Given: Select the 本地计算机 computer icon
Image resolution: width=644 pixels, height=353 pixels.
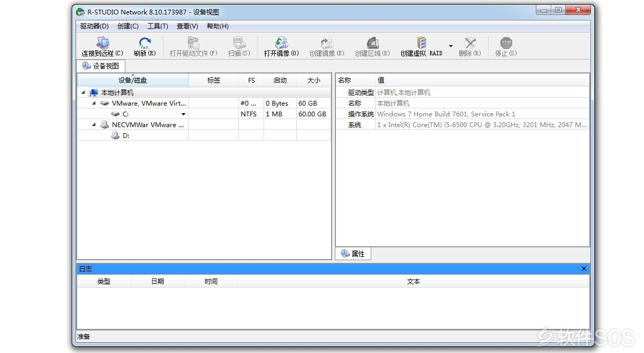Looking at the screenshot, I should point(94,93).
